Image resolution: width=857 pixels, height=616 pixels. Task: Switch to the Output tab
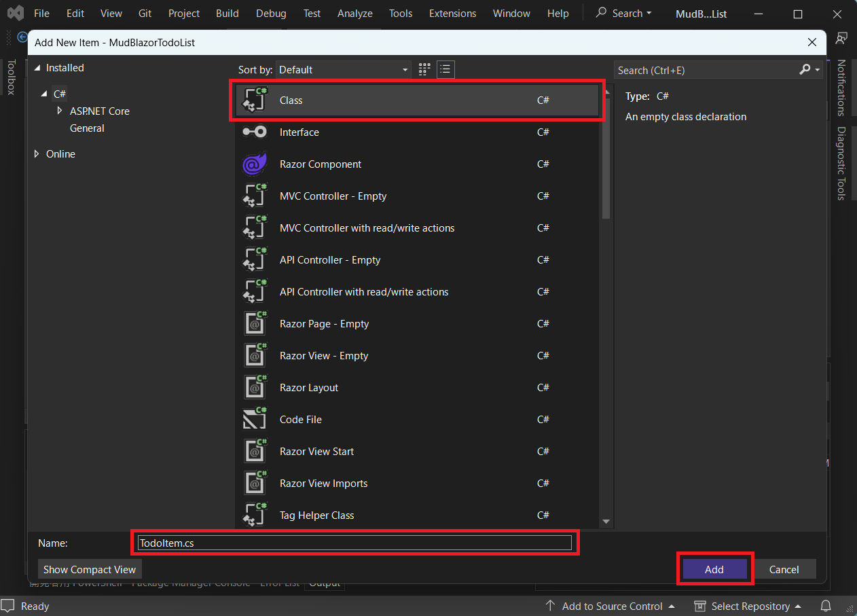click(324, 583)
